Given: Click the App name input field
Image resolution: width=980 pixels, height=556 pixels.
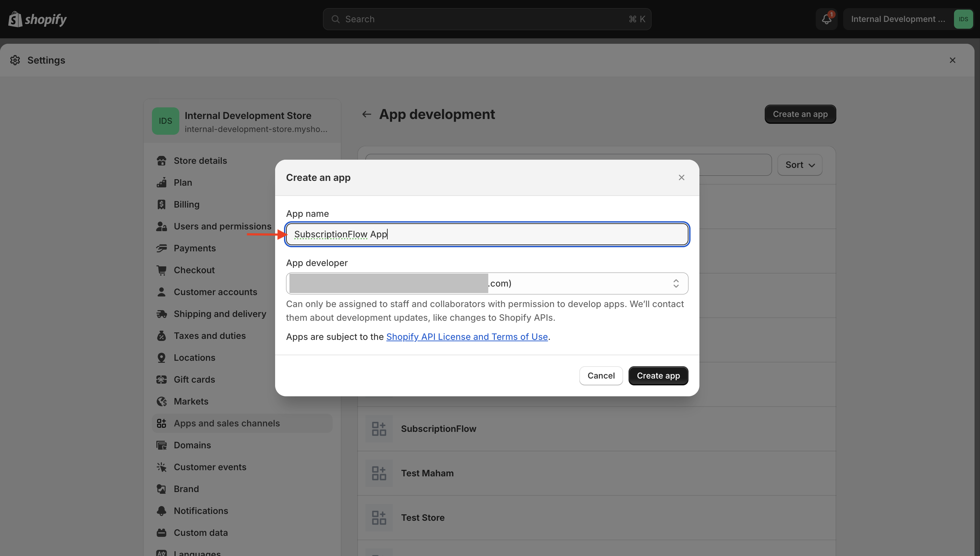Looking at the screenshot, I should click(487, 234).
